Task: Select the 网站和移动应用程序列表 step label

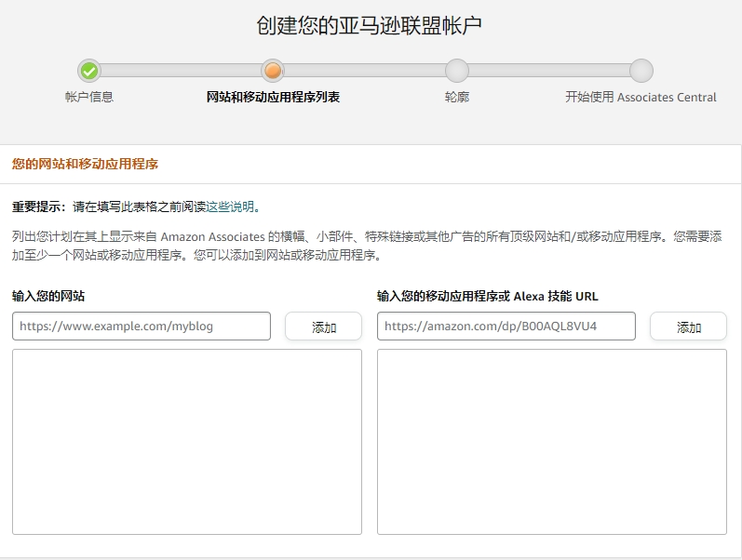Action: (273, 97)
